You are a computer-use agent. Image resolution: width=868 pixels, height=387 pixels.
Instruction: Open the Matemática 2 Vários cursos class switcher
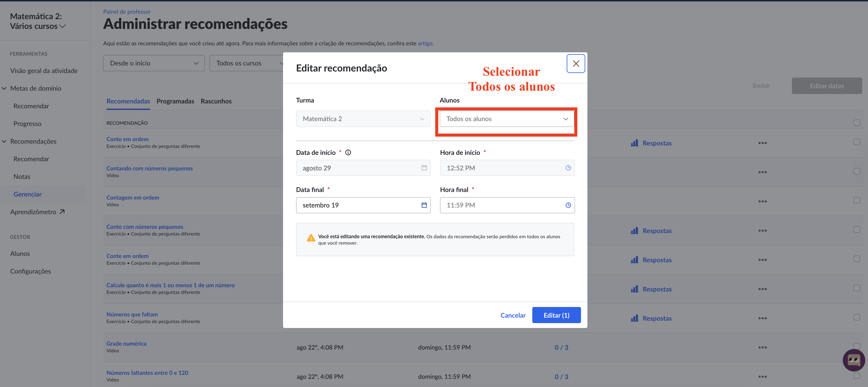37,21
